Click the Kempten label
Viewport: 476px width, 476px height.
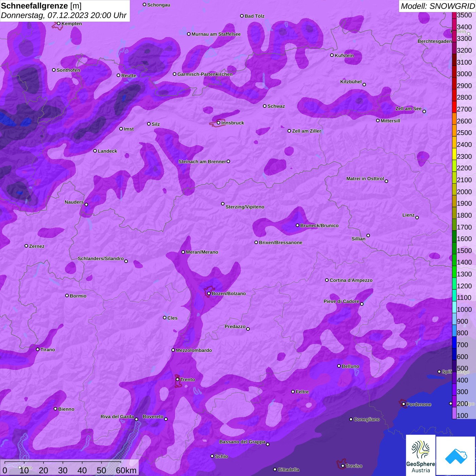[x=72, y=23]
